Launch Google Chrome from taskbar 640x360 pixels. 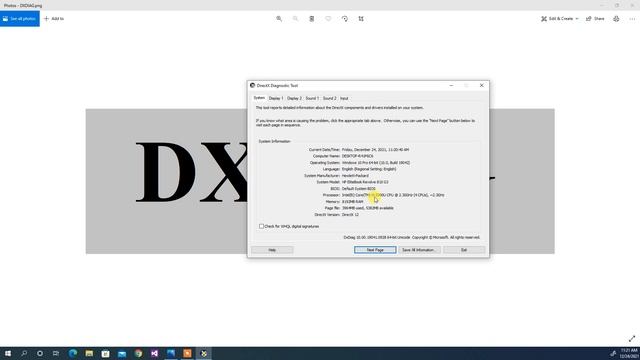coord(138,353)
